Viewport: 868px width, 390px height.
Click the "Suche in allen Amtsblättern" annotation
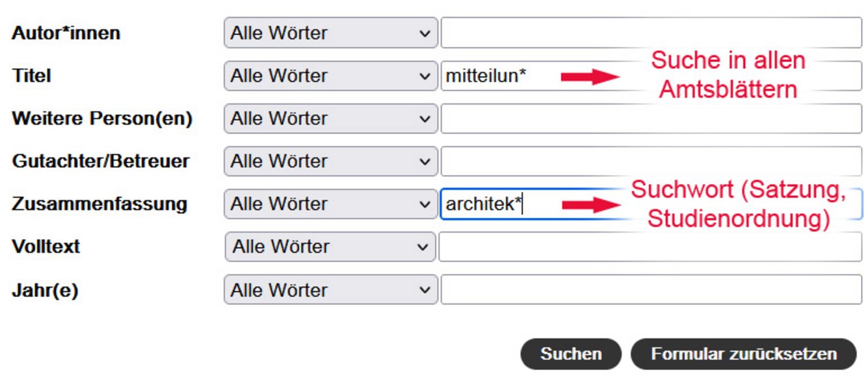tap(728, 75)
